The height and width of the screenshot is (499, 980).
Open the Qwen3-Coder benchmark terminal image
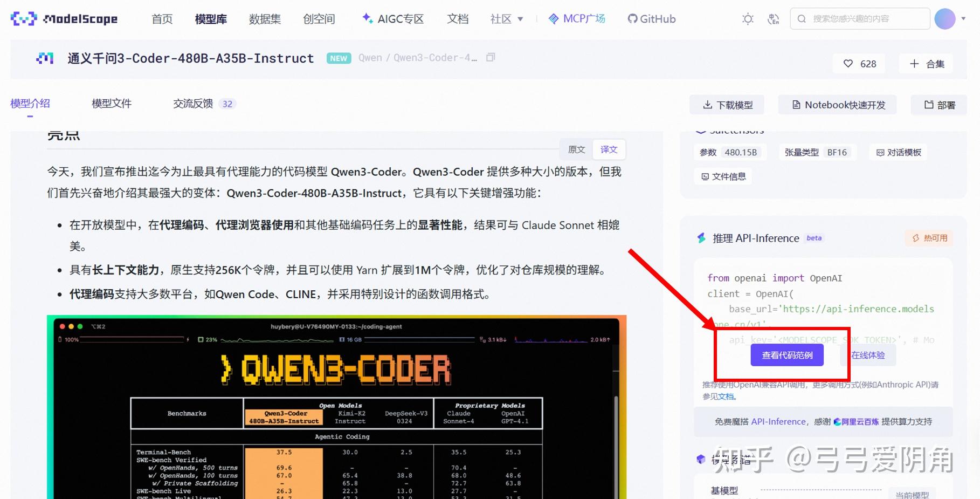(336, 407)
